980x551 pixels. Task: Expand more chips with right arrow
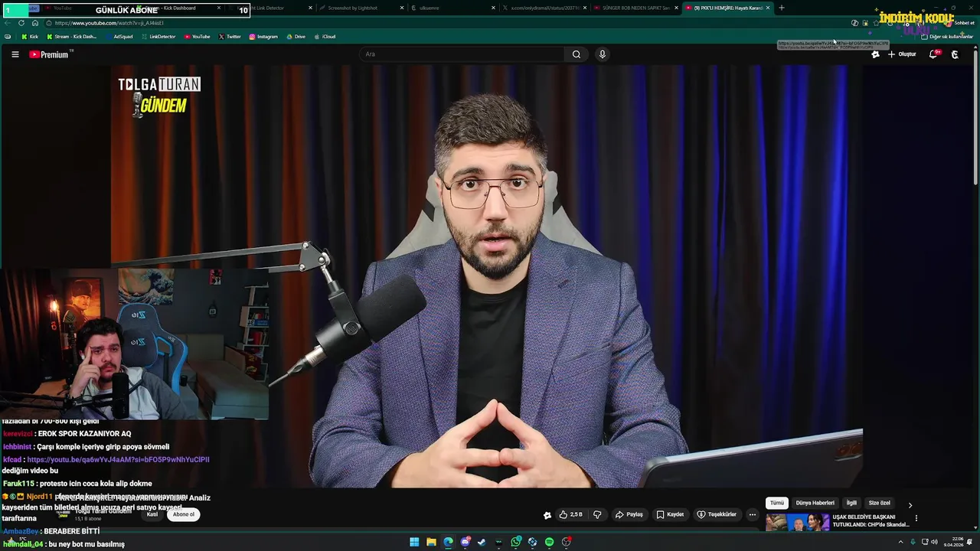pos(910,505)
